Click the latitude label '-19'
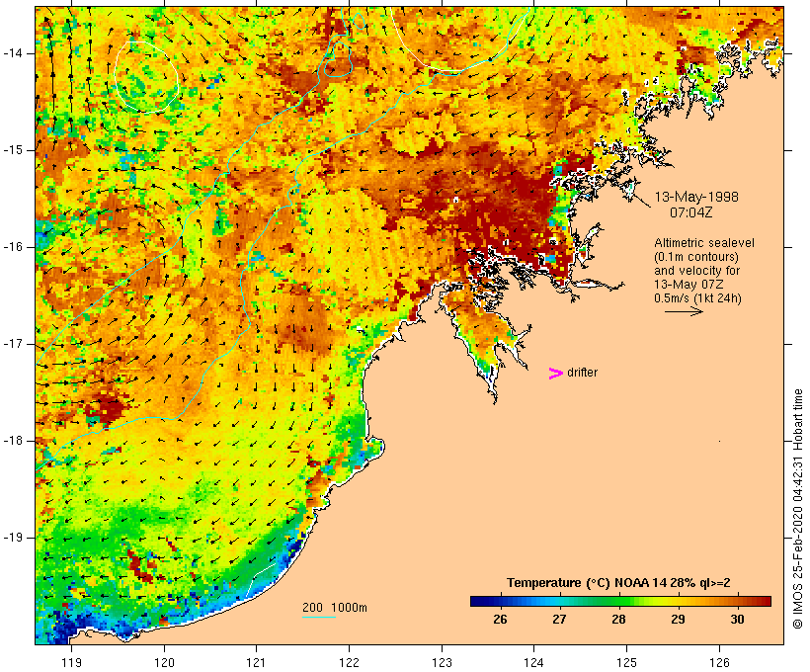The height and width of the screenshot is (672, 810). [13, 538]
